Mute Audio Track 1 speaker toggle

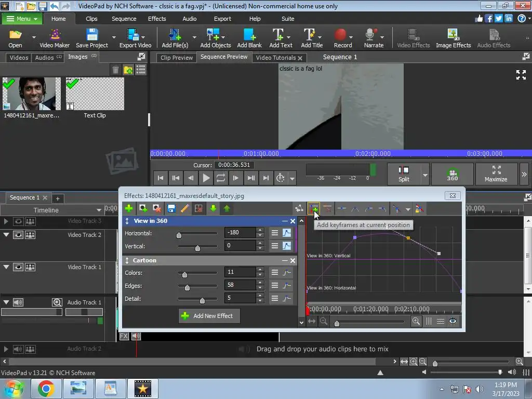click(18, 302)
